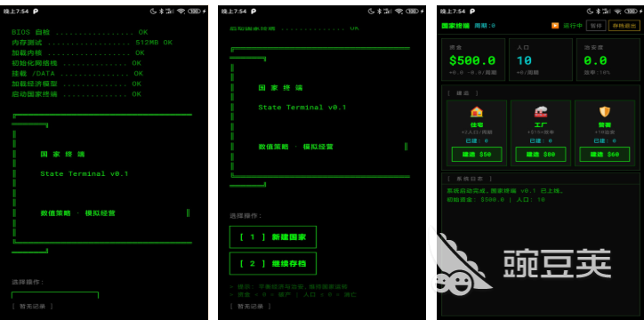Click the 内存测试 512MB OK boot line
644x320 pixels.
click(x=92, y=43)
